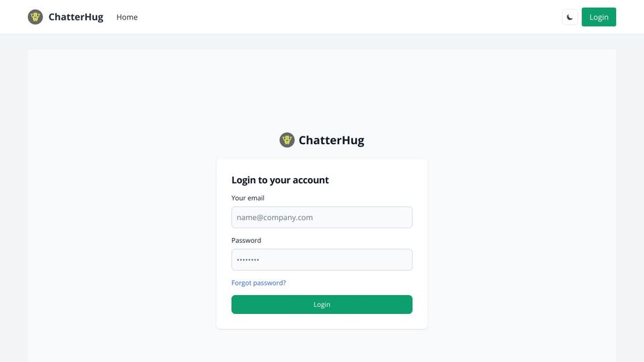
Task: Focus the Password input field
Action: (x=322, y=260)
